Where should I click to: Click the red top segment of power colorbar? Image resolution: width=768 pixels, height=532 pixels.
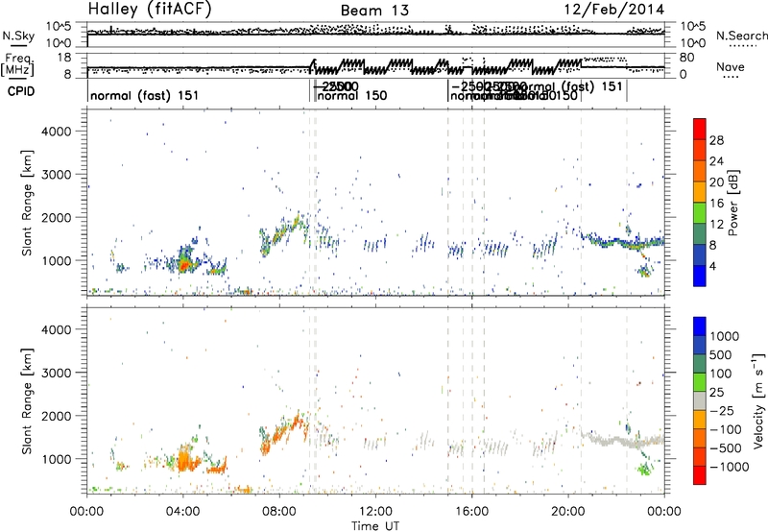[x=700, y=129]
